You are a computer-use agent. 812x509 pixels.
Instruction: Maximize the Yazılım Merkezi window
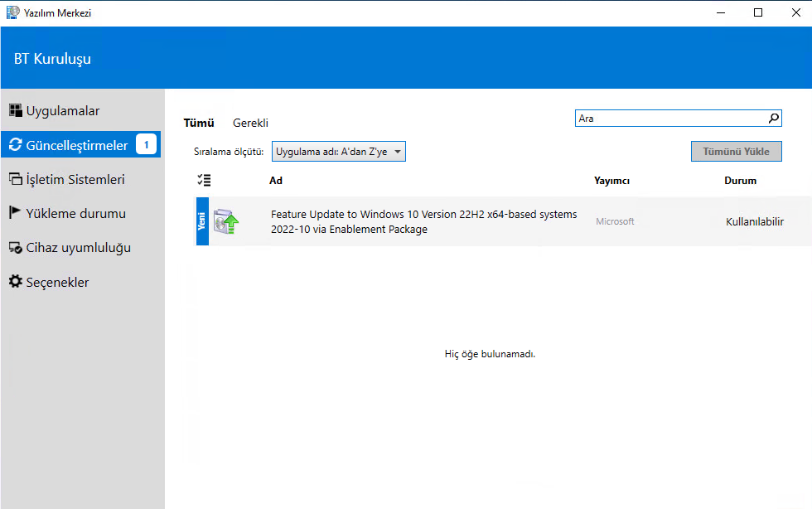(x=758, y=12)
